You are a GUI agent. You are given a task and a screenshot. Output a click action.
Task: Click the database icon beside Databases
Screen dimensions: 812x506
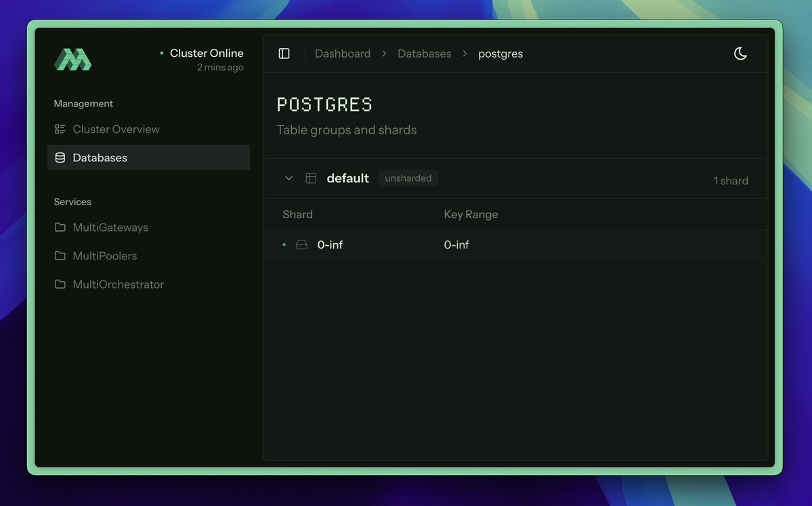pos(60,157)
